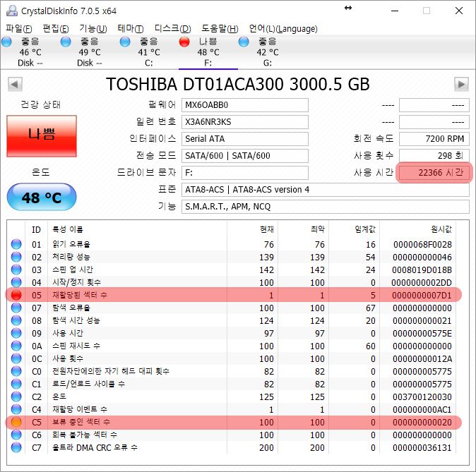This screenshot has width=476, height=472.
Task: Click status icon of attribute 03 스핀 업 시간
Action: click(x=16, y=270)
